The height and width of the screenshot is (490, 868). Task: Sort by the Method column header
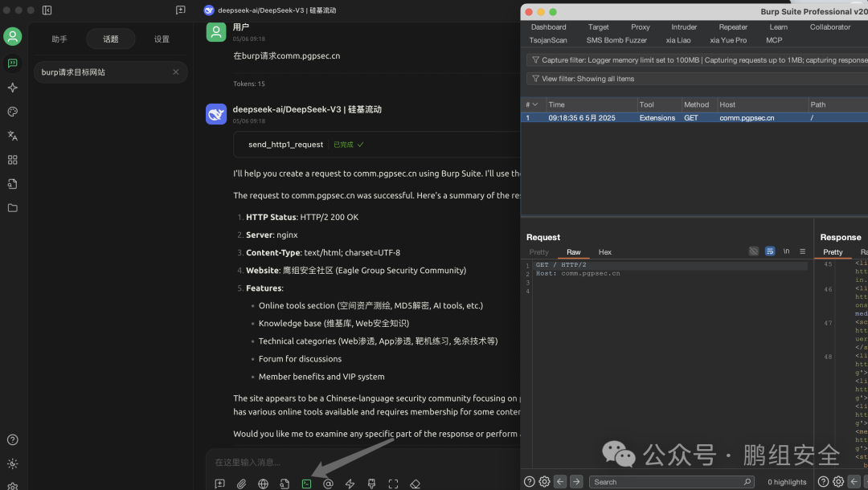pos(698,104)
